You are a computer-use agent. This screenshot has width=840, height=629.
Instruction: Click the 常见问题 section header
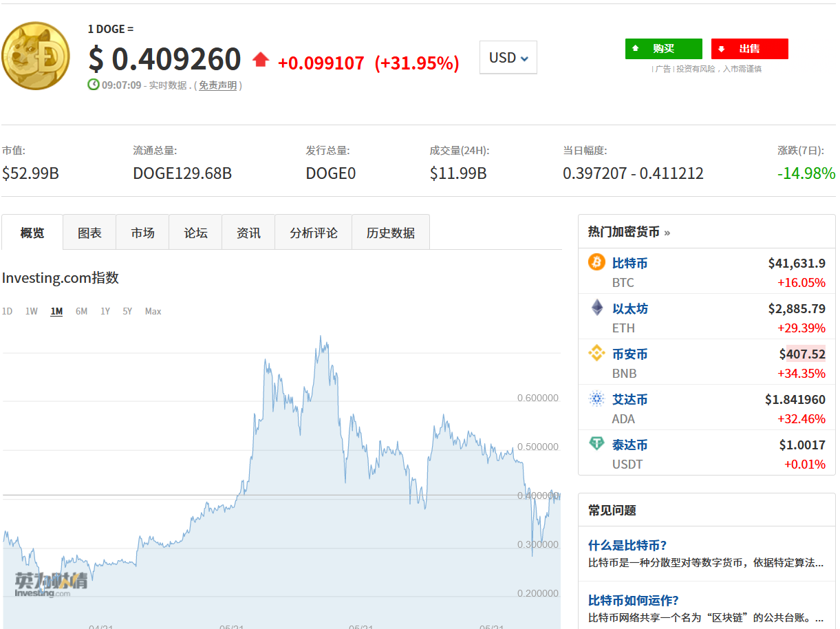click(612, 510)
